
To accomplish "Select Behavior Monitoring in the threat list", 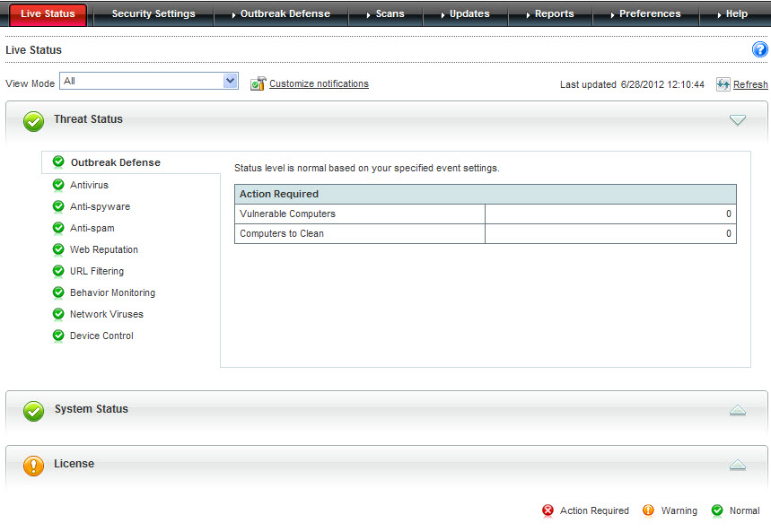I will (x=112, y=292).
